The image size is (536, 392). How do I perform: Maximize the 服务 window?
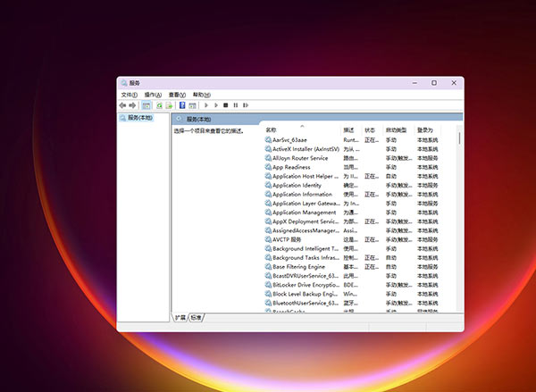[434, 83]
